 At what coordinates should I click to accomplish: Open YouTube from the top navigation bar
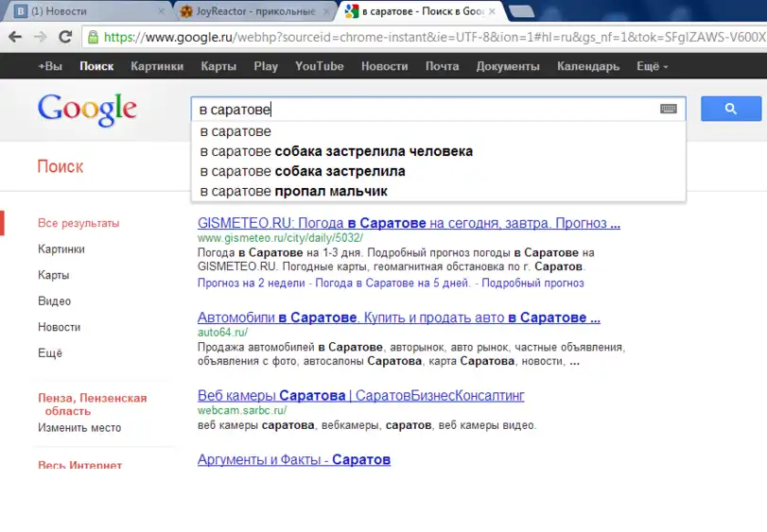(319, 66)
